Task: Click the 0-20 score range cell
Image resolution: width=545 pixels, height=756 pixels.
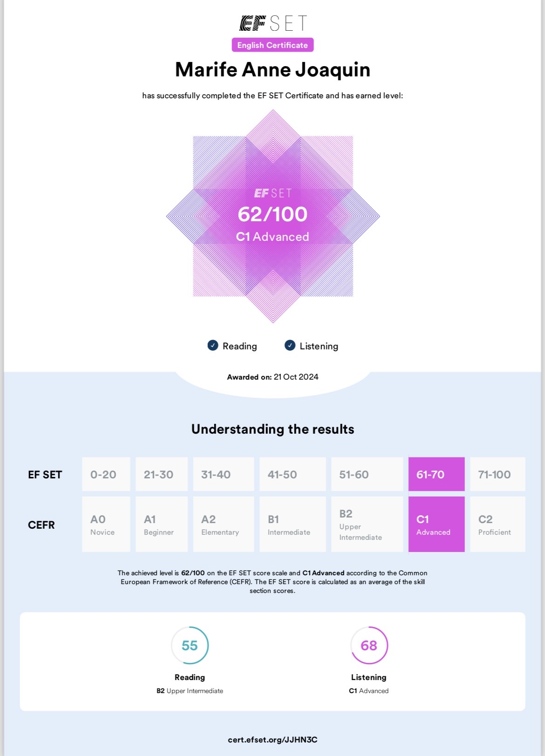Action: 106,474
